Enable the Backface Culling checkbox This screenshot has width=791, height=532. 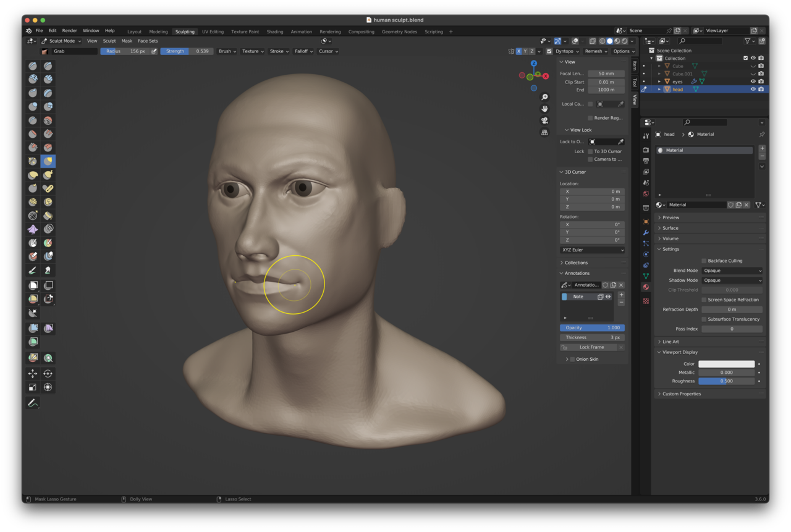click(x=704, y=261)
